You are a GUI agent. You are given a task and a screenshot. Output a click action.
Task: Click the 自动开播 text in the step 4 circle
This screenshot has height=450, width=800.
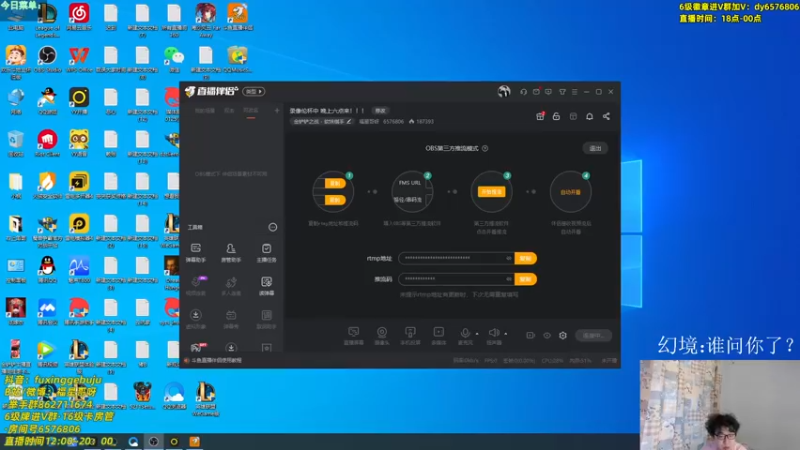[x=570, y=192]
